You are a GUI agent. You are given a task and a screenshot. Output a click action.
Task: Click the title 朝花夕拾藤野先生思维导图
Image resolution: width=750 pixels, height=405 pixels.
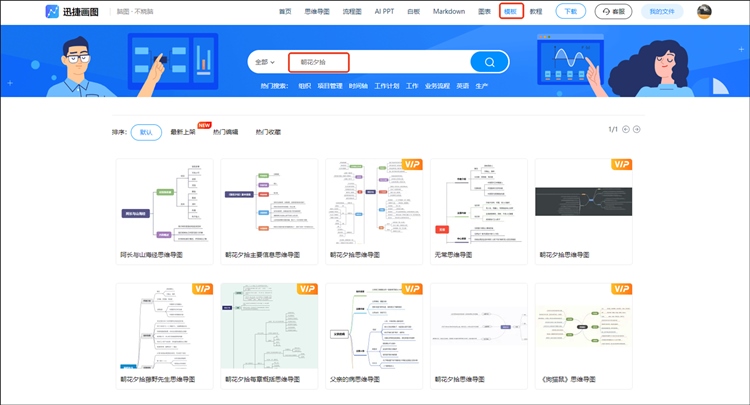pos(158,380)
